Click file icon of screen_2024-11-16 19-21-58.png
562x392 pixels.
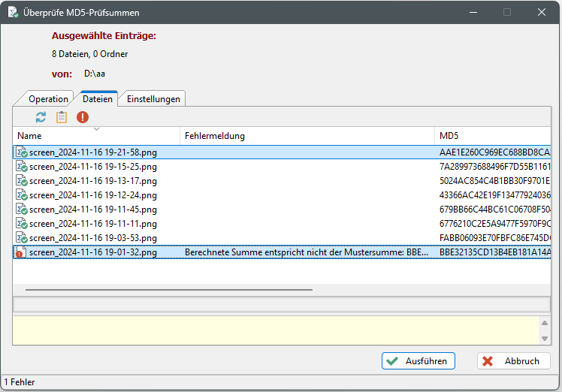pos(22,152)
